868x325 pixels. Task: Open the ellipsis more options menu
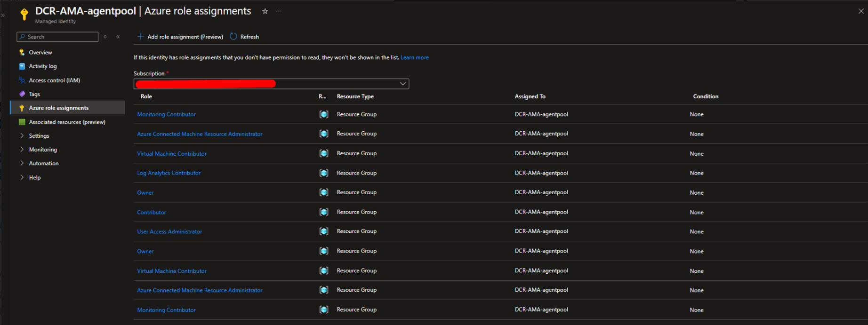[279, 11]
